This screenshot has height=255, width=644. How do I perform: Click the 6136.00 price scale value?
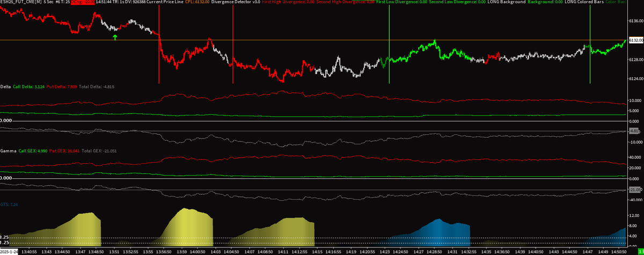coord(635,21)
